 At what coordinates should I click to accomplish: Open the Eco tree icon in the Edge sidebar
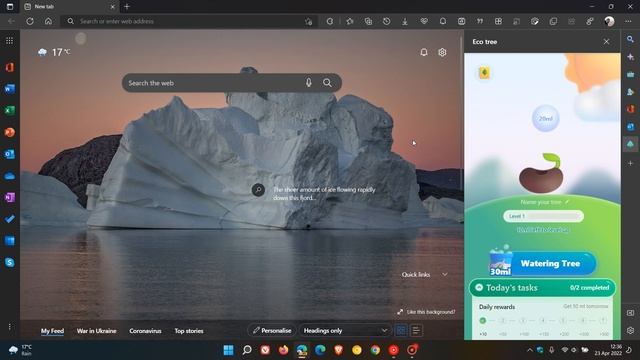[x=630, y=144]
